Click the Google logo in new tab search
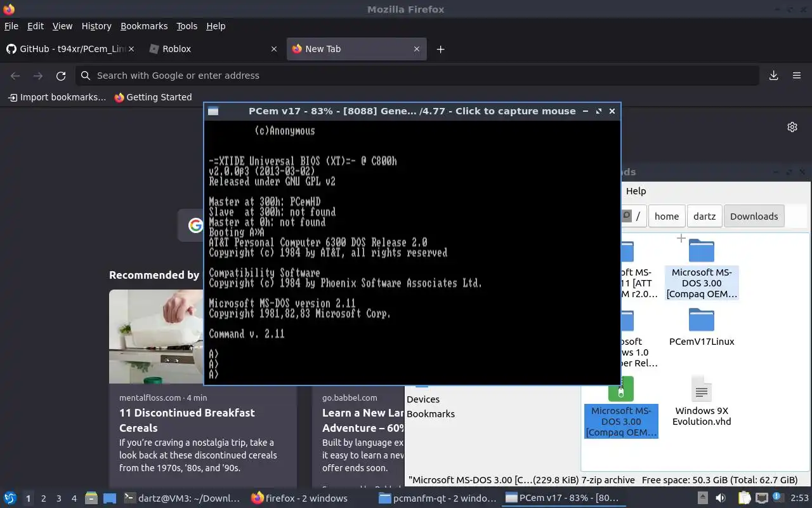 tap(195, 225)
